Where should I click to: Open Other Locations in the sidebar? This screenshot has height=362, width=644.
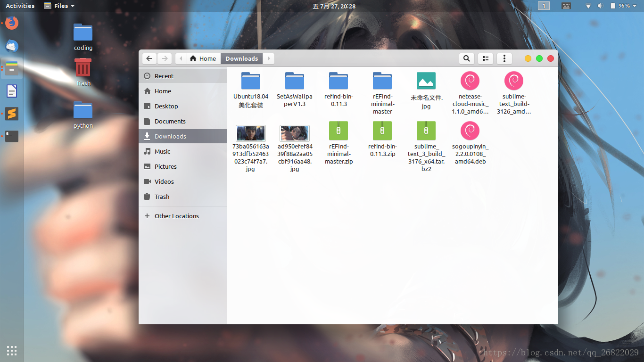183,216
